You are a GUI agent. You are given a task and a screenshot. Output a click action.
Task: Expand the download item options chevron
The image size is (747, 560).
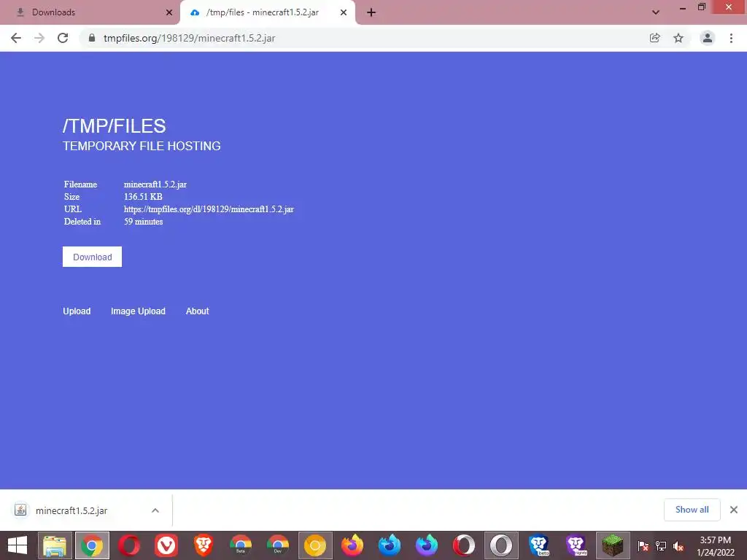[x=155, y=510]
